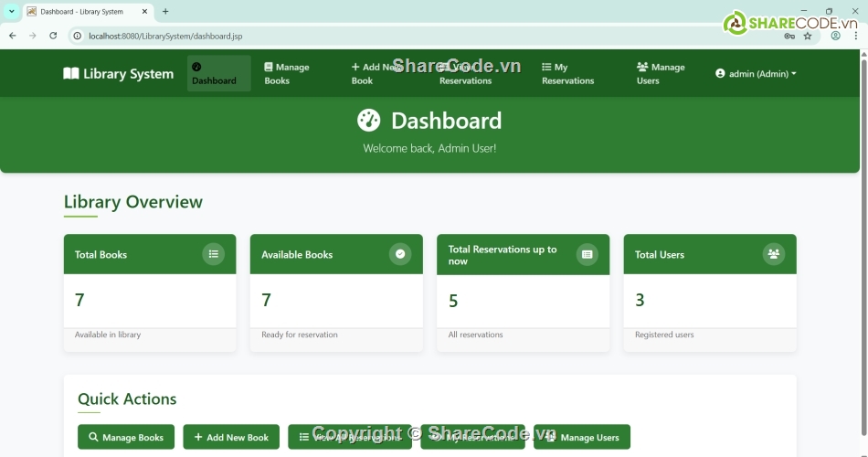This screenshot has width=868, height=457.
Task: Open the tab search dropdown arrow
Action: coord(12,12)
